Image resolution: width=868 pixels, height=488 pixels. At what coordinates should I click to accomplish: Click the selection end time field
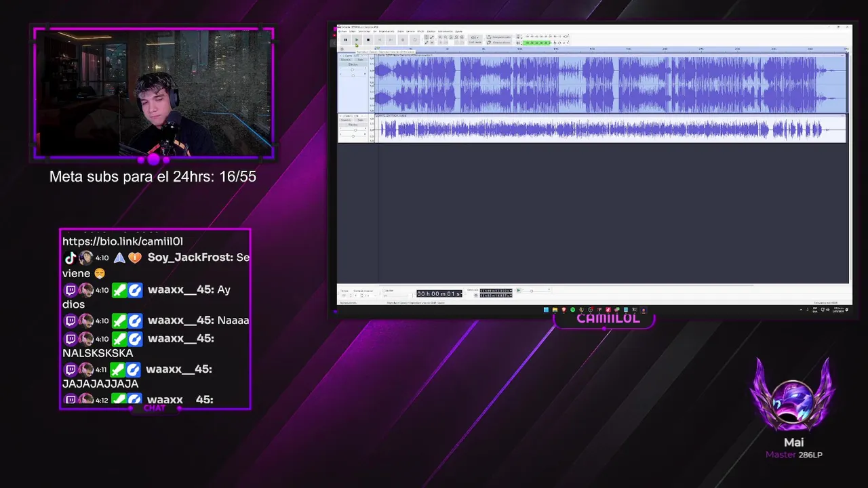pyautogui.click(x=496, y=296)
